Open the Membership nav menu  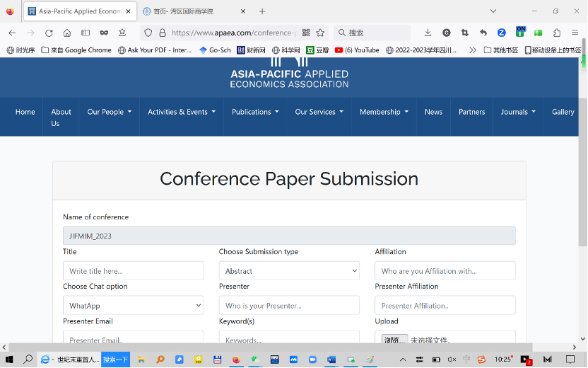tap(384, 112)
